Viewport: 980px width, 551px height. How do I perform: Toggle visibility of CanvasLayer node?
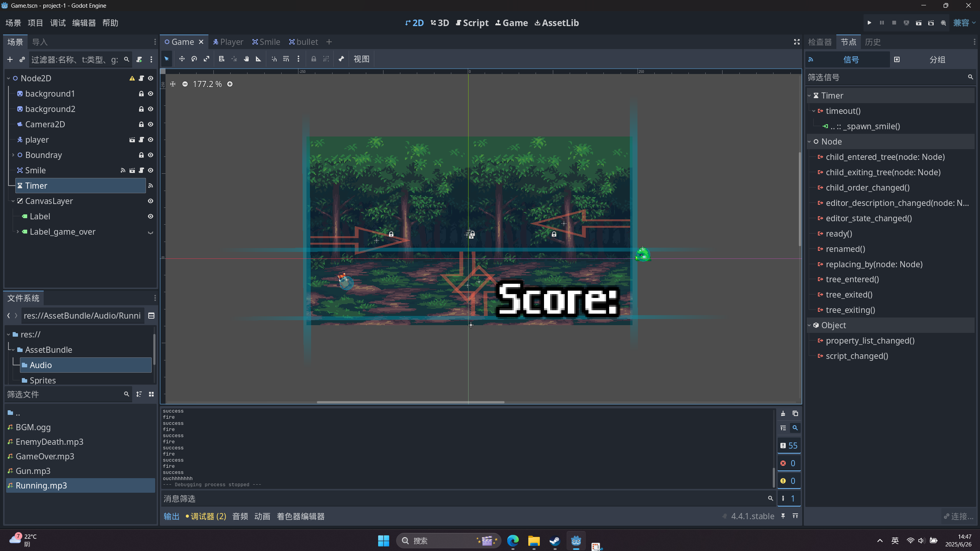coord(151,201)
